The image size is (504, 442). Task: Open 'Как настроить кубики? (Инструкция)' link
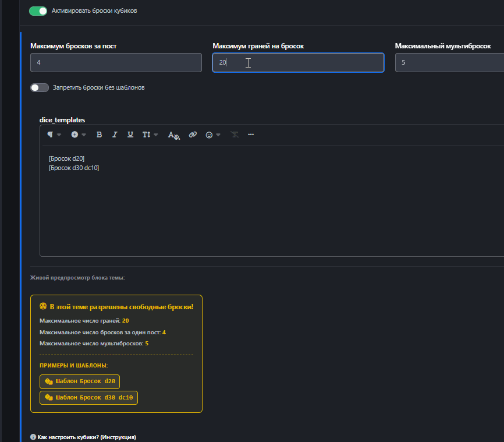(87, 437)
